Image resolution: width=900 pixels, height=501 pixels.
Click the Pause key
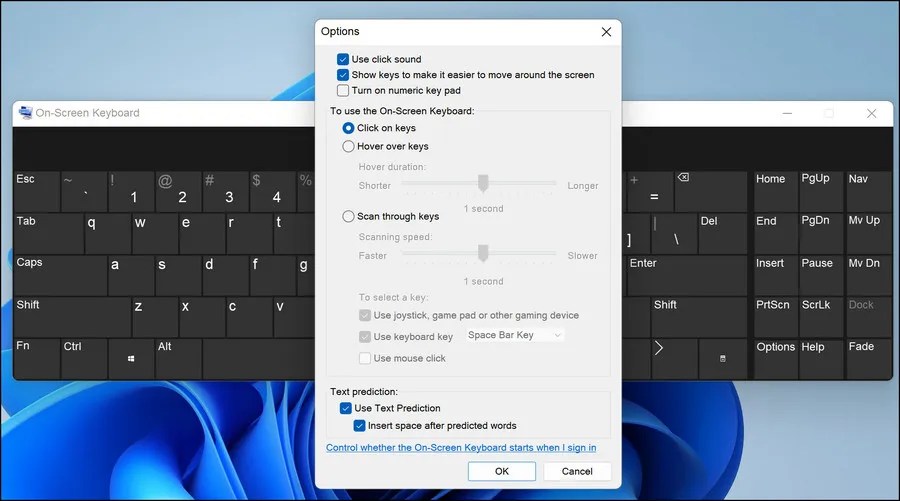[821, 275]
